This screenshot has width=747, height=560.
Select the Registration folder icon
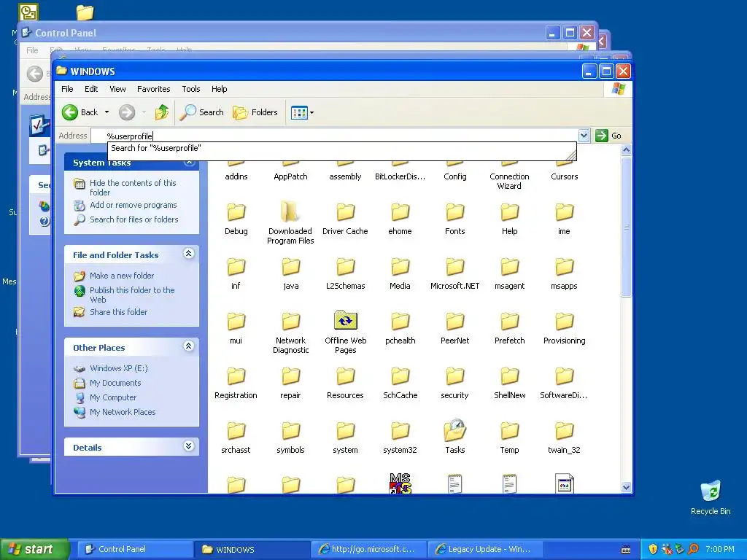(236, 377)
